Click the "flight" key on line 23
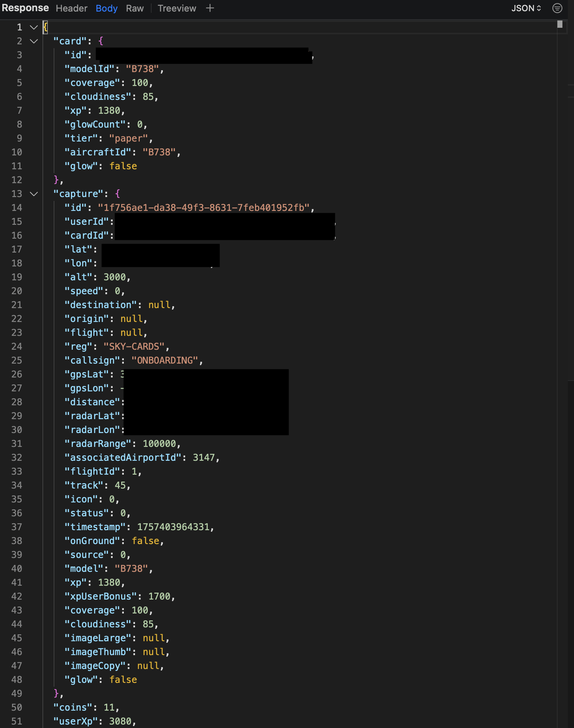574x728 pixels. 87,333
